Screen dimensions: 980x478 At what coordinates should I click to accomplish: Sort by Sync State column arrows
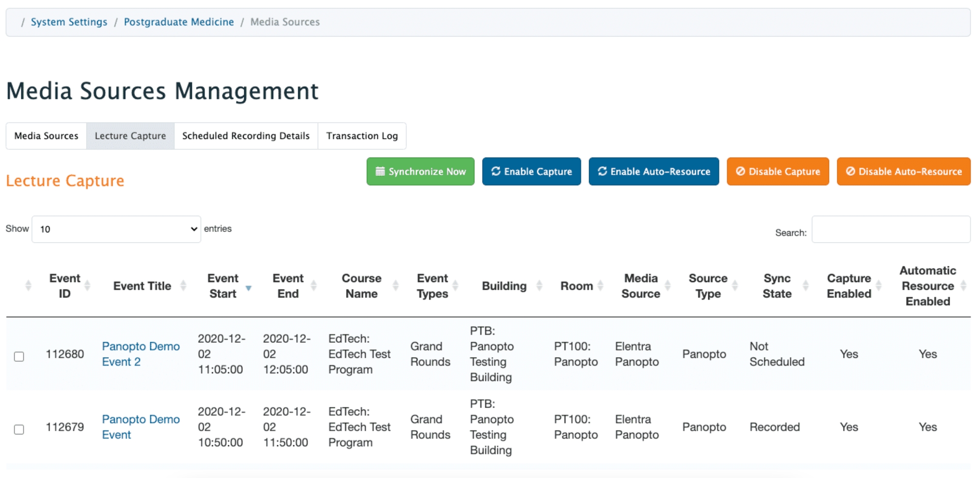pyautogui.click(x=805, y=286)
